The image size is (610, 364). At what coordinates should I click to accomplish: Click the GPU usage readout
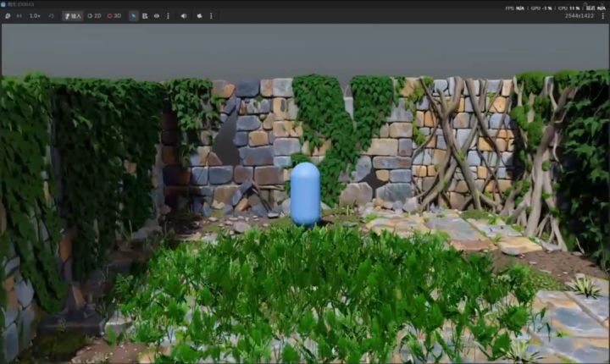tap(541, 8)
